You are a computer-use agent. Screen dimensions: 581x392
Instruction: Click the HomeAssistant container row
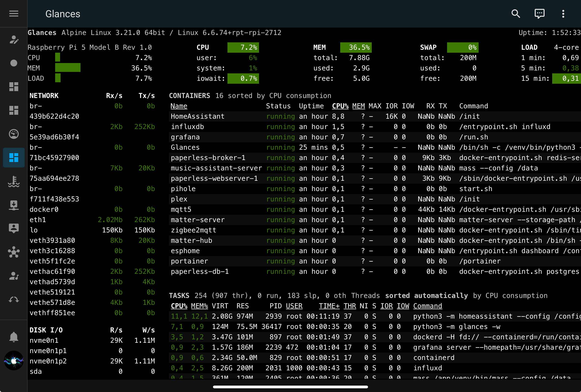pos(197,116)
